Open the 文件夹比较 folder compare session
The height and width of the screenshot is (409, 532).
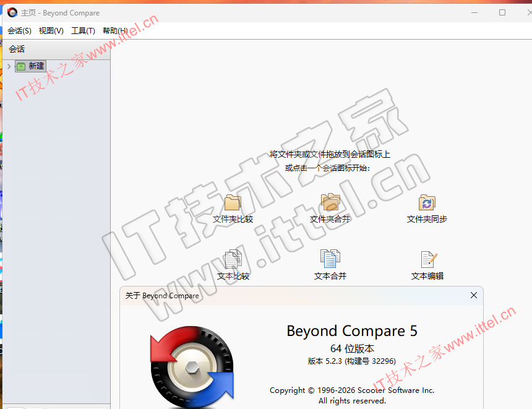tap(233, 209)
